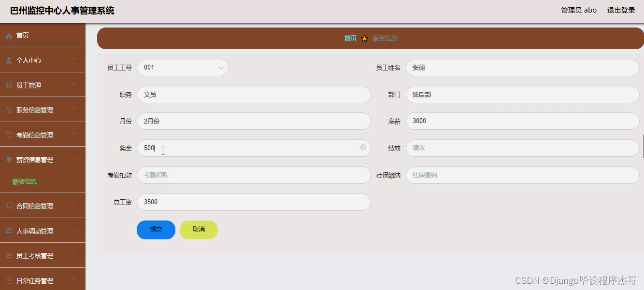
Task: Open the 人事调动管理 sidebar menu
Action: 43,231
